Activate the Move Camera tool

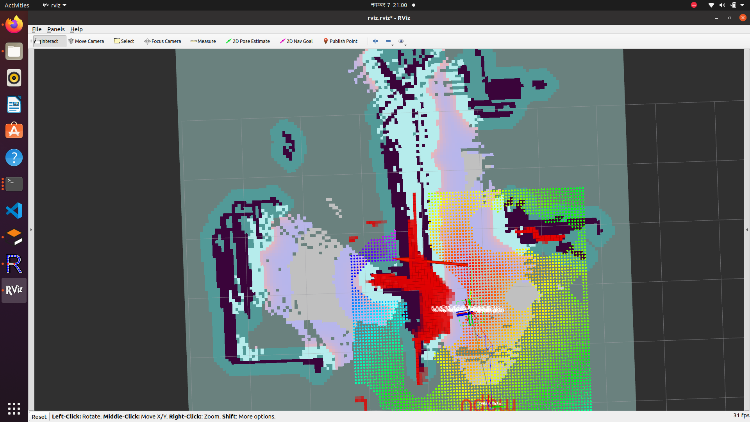click(86, 41)
